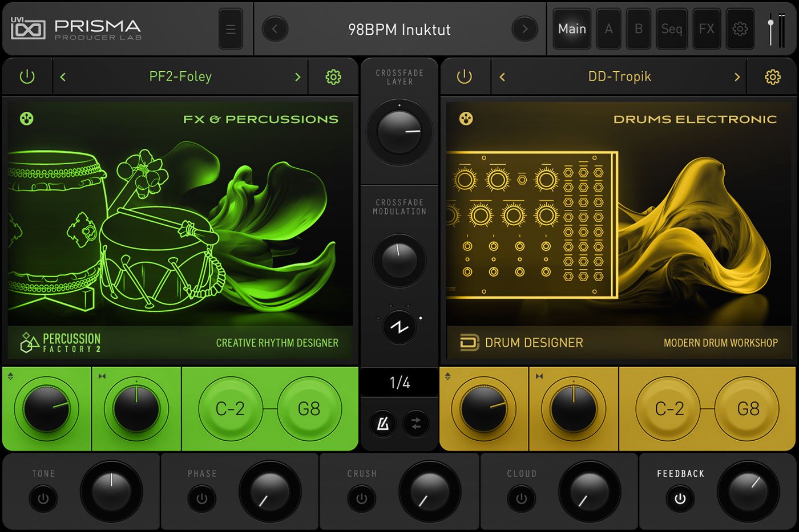The height and width of the screenshot is (532, 799).
Task: Click the Phase amount knob
Action: 270,492
